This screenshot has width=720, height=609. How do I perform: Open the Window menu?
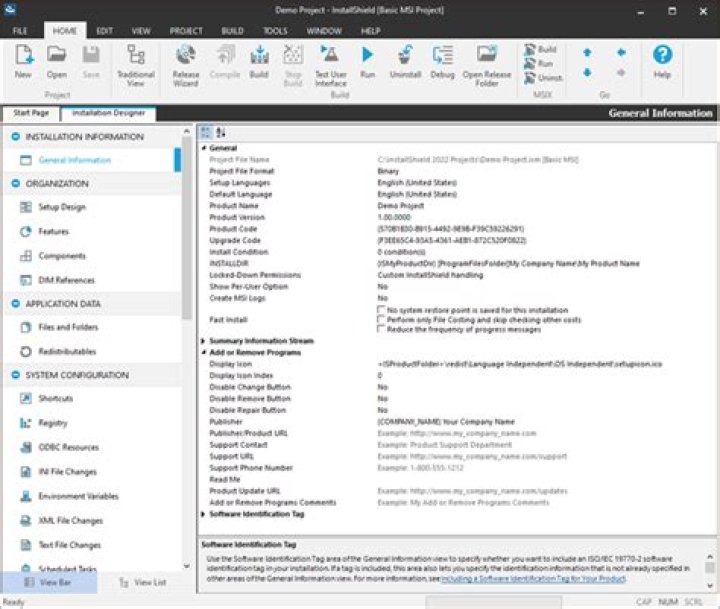click(324, 31)
